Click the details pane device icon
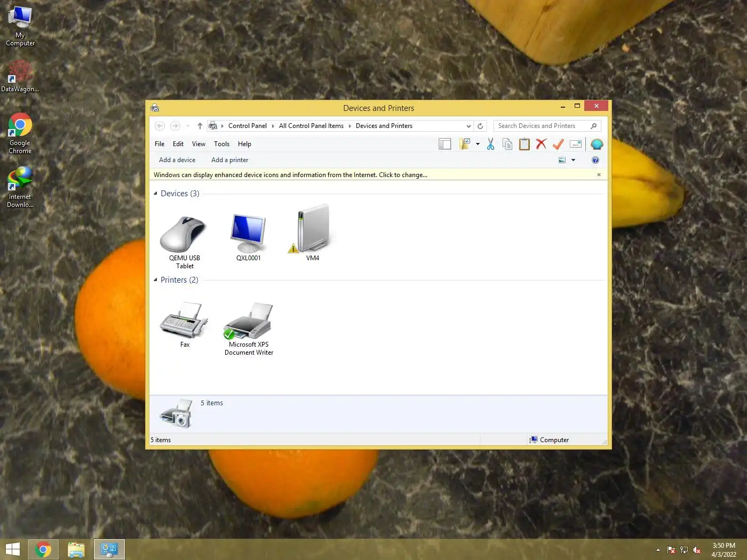The image size is (747, 560). point(176,413)
